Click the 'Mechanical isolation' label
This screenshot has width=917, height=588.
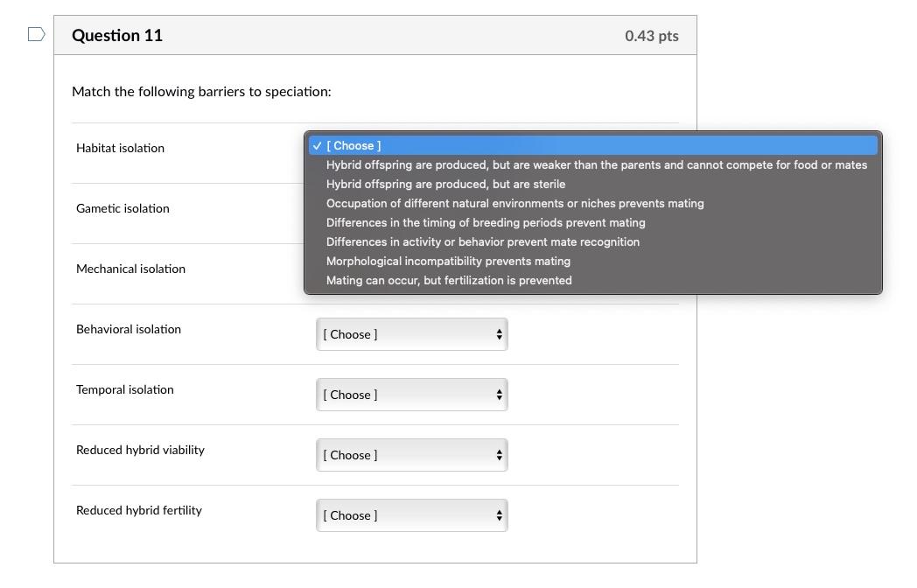click(130, 269)
